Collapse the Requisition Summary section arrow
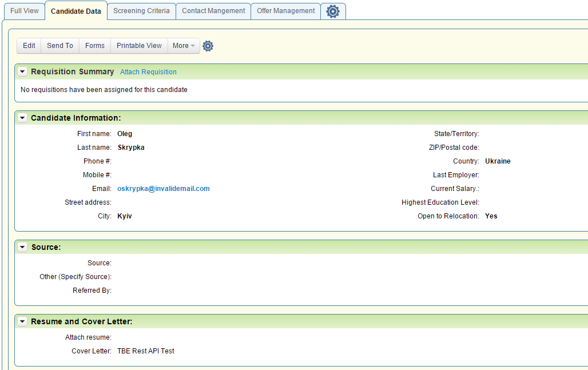Viewport: 588px width, 370px height. click(22, 71)
